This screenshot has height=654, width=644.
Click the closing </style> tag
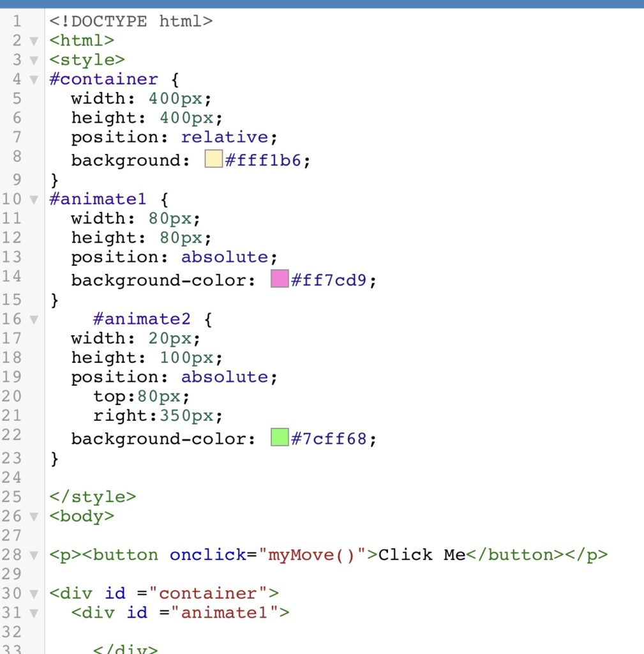tap(93, 497)
